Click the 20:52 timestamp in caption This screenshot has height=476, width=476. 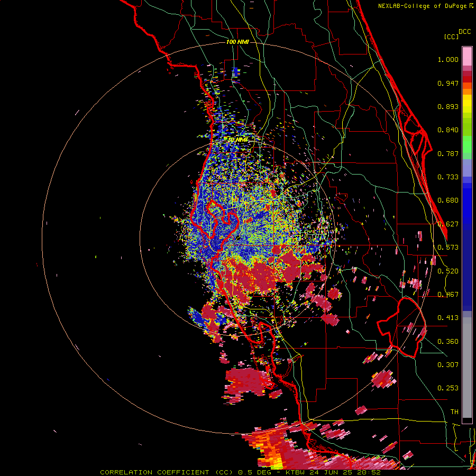(x=370, y=472)
